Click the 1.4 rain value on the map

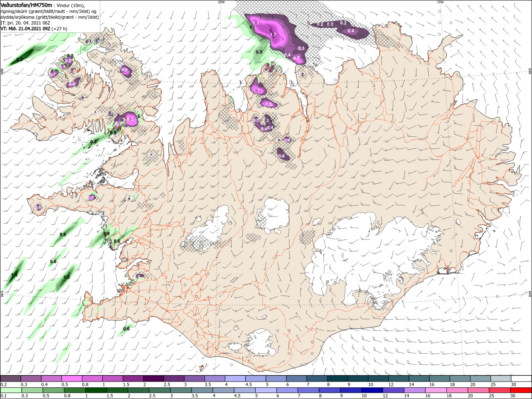(x=14, y=275)
